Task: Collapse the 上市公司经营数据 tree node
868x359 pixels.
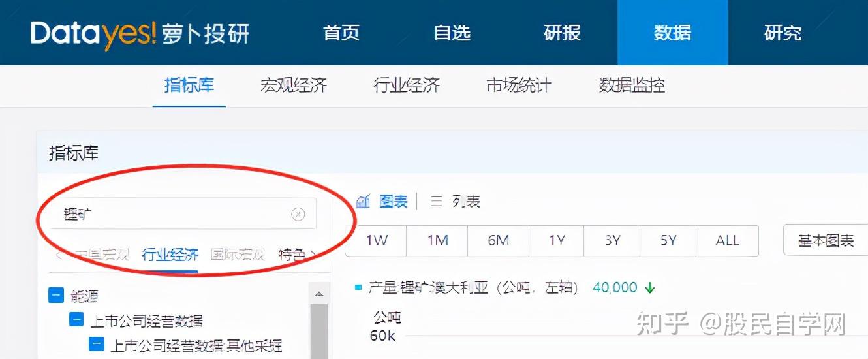Action: pyautogui.click(x=76, y=320)
